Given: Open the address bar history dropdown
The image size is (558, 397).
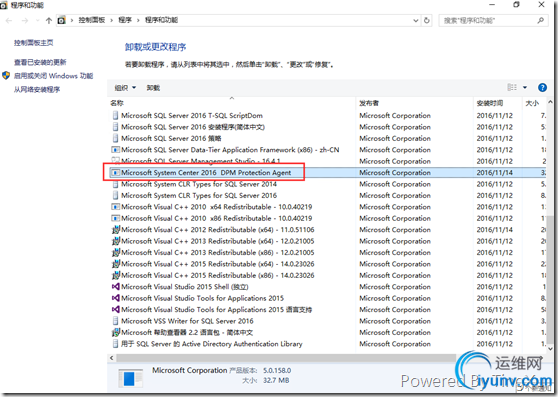Looking at the screenshot, I should coord(415,21).
